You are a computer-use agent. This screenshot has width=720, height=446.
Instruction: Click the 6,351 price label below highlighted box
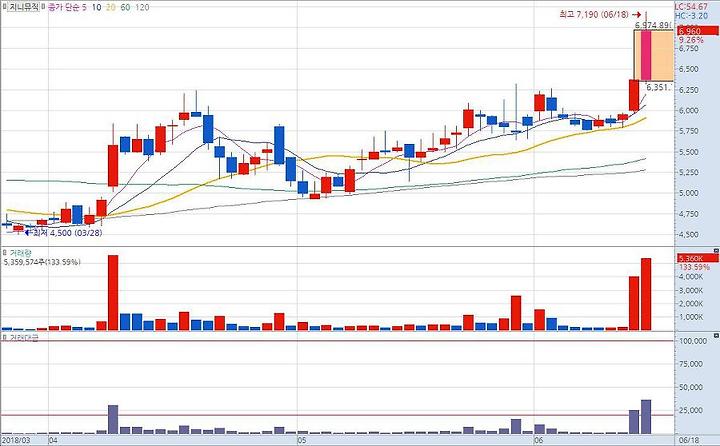[659, 87]
